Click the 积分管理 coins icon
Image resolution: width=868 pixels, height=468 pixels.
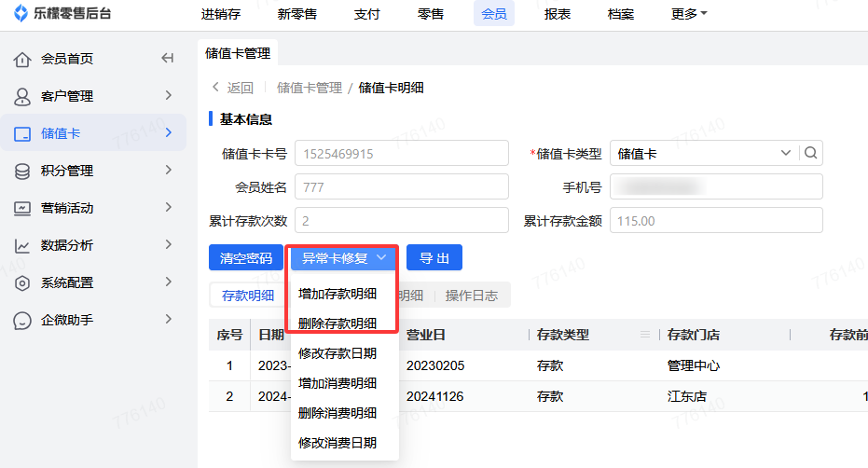[x=22, y=172]
